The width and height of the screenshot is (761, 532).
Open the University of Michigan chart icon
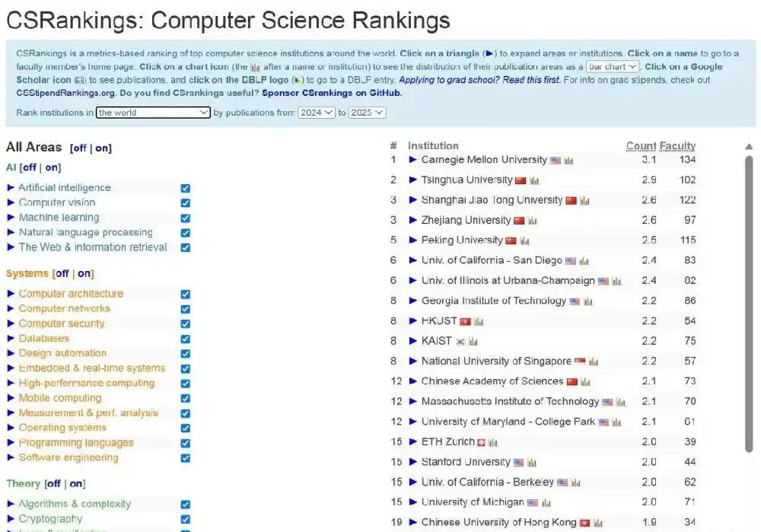[x=546, y=503]
